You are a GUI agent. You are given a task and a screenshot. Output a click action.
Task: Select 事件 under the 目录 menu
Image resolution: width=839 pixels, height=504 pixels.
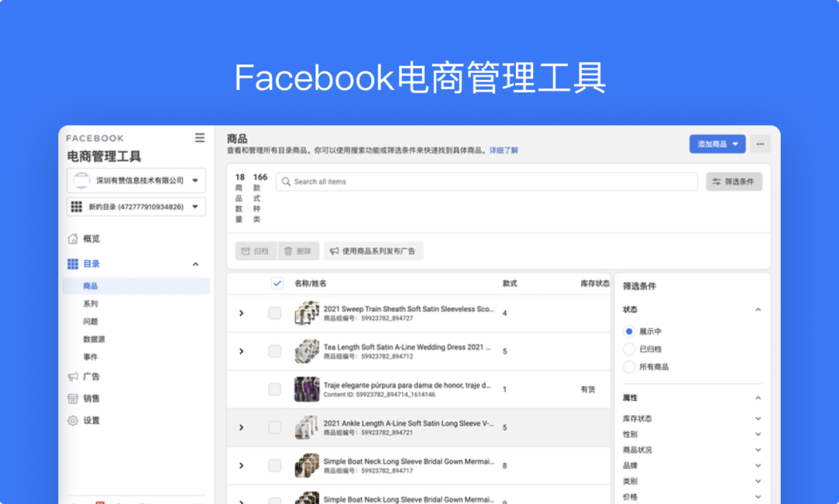[90, 357]
